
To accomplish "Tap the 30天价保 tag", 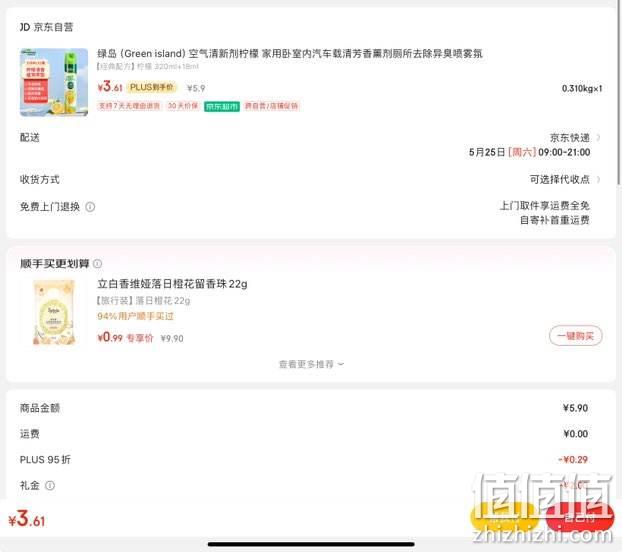I will pyautogui.click(x=183, y=106).
